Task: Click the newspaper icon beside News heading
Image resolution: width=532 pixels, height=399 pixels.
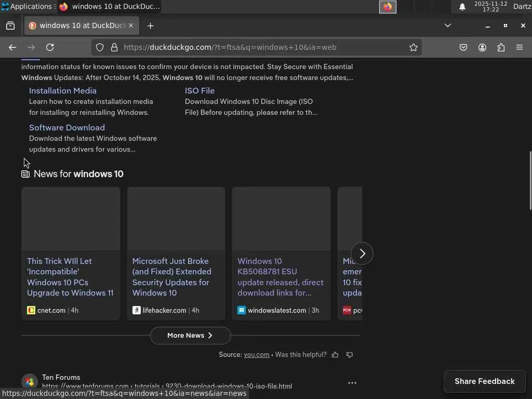Action: (x=25, y=175)
